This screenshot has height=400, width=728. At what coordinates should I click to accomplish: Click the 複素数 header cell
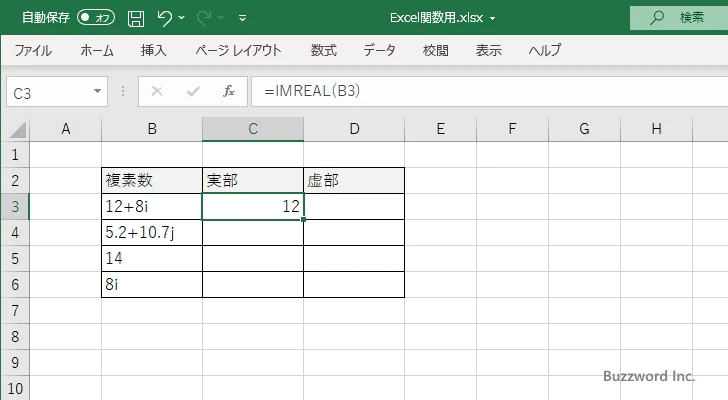[x=152, y=181]
